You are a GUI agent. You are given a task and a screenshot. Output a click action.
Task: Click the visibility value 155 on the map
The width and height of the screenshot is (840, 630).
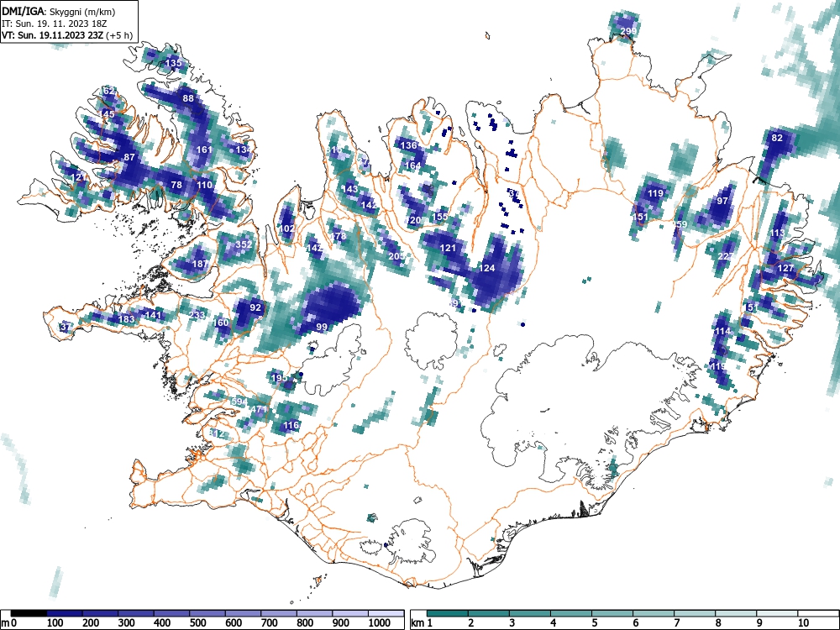pyautogui.click(x=440, y=217)
